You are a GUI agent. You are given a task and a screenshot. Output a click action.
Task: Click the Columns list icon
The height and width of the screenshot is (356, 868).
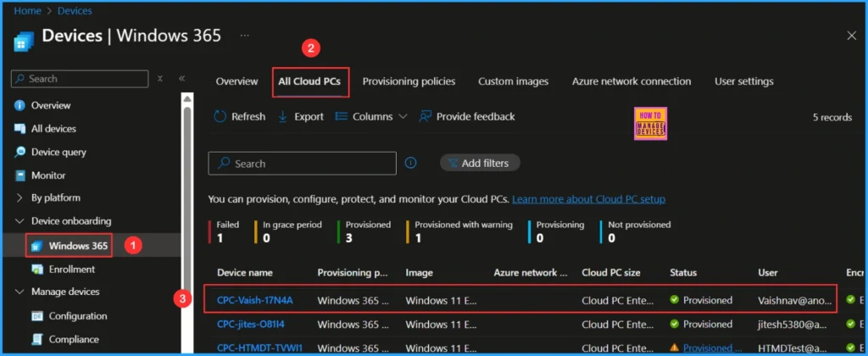(x=341, y=116)
